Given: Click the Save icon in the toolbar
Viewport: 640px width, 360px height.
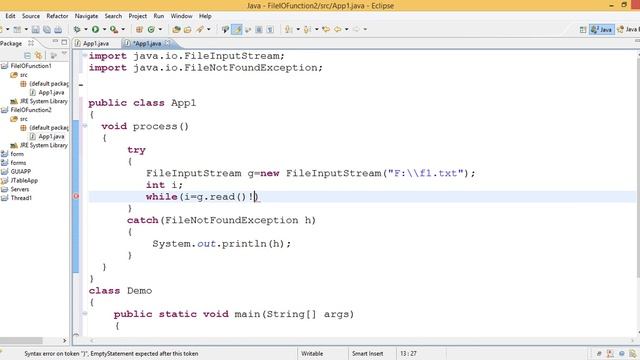Looking at the screenshot, I should pos(36,29).
